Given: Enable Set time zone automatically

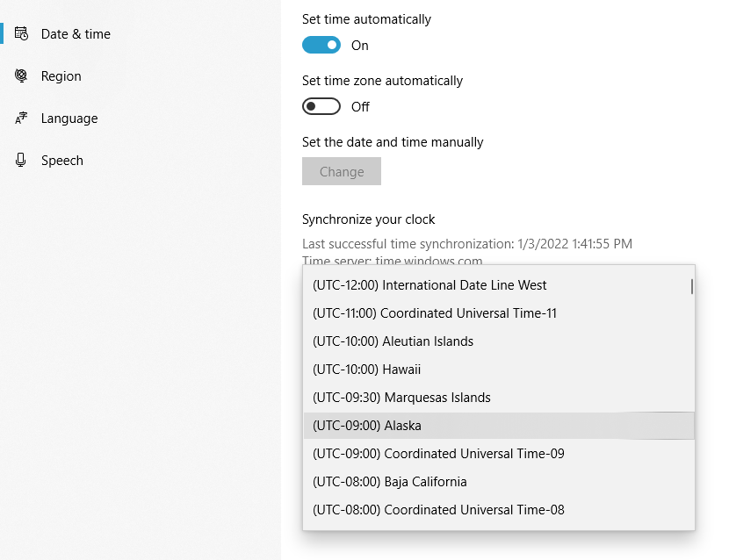Looking at the screenshot, I should (x=321, y=106).
